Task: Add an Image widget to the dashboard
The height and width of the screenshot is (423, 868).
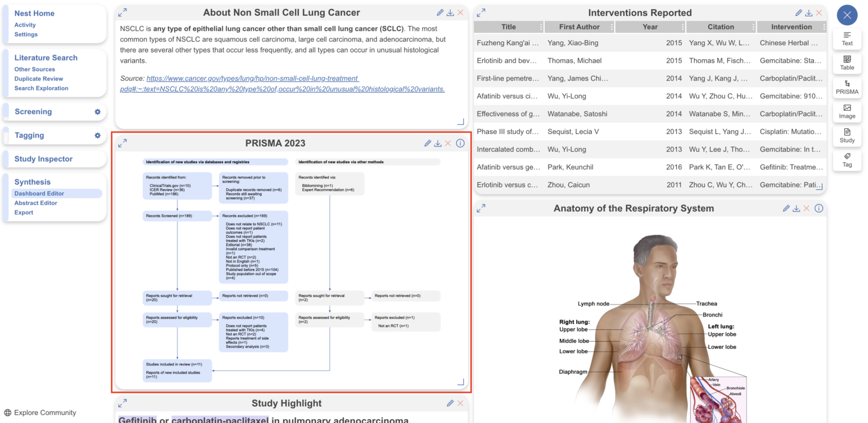Action: coord(847,111)
